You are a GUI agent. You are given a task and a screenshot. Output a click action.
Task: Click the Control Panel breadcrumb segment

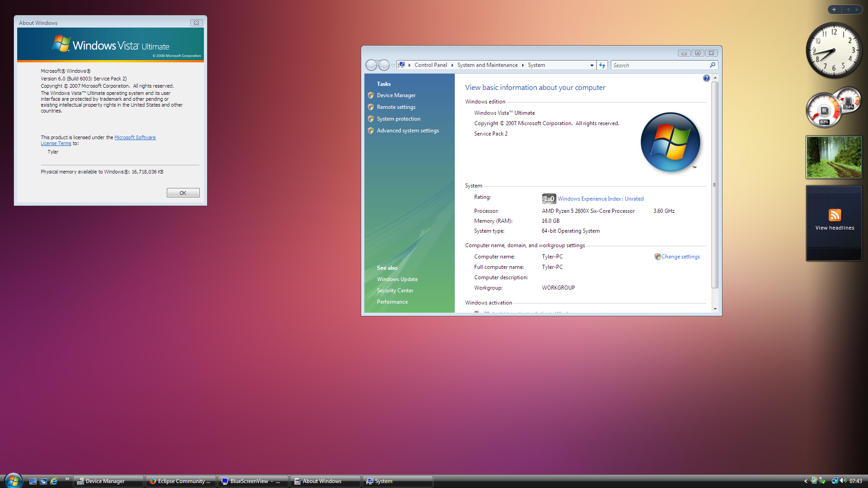pos(430,65)
